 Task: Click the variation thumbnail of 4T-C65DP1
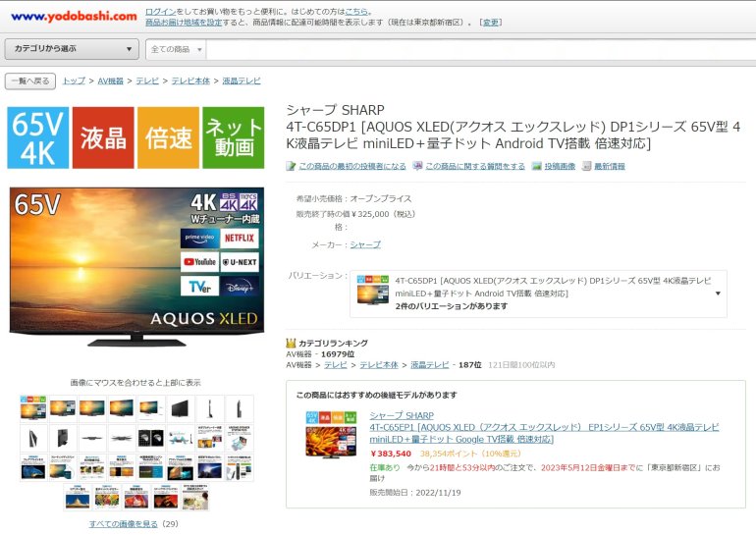point(373,290)
